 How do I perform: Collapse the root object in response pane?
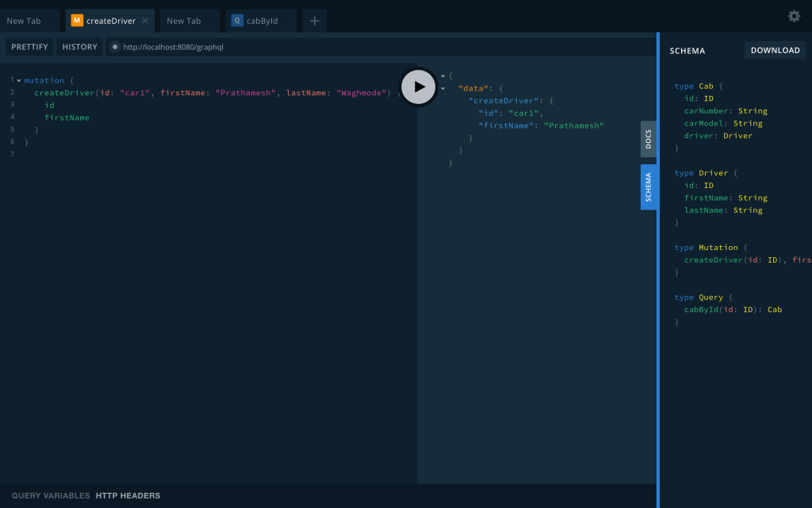tap(443, 76)
